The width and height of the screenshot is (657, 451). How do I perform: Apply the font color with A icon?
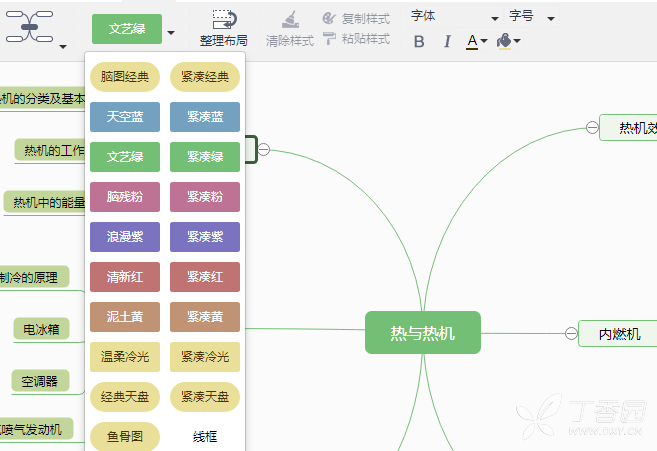[472, 41]
